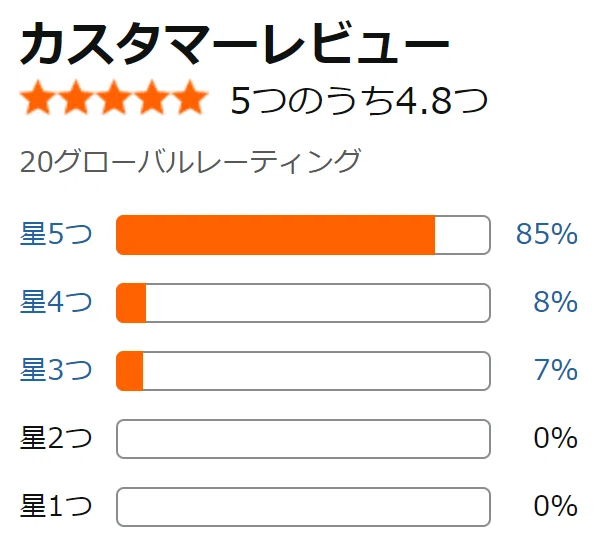604x558 pixels.
Task: Open the 星4つ reviews link
Action: click(56, 302)
